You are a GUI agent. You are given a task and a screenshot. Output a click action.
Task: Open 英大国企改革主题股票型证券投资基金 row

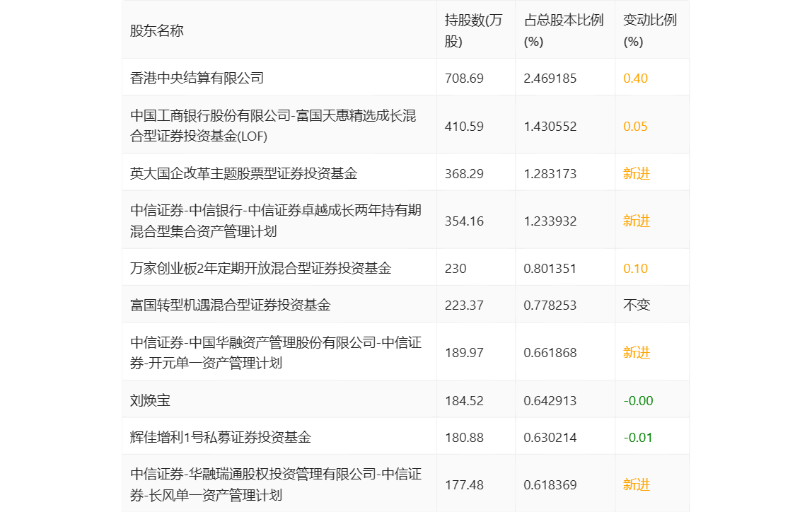coord(243,173)
